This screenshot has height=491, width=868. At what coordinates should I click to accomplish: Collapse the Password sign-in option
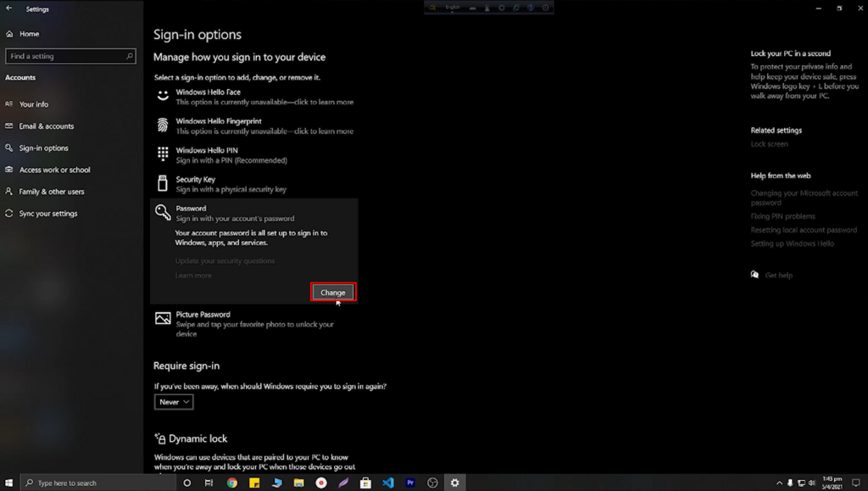pyautogui.click(x=254, y=213)
